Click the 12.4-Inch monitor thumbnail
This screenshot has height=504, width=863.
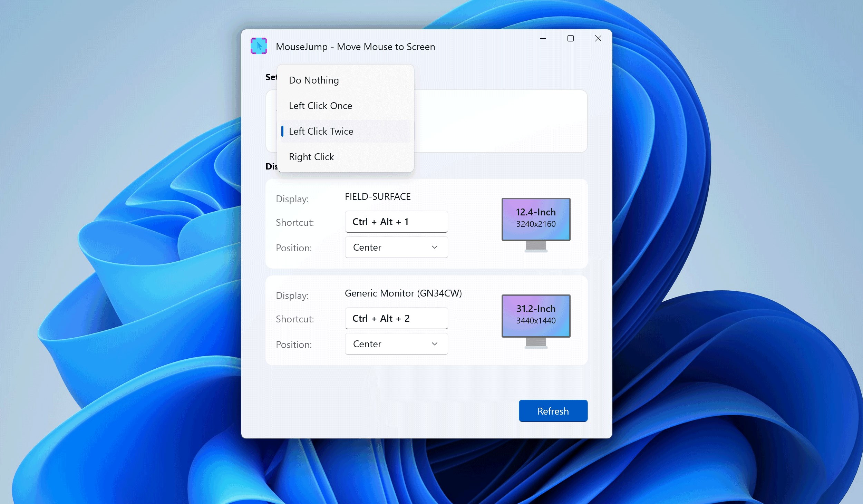536,219
